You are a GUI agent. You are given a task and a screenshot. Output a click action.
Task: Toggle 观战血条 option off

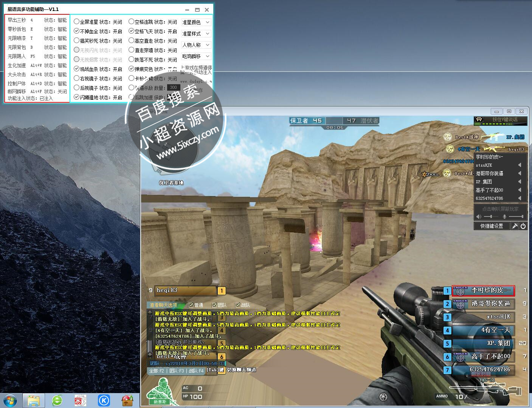[76, 69]
